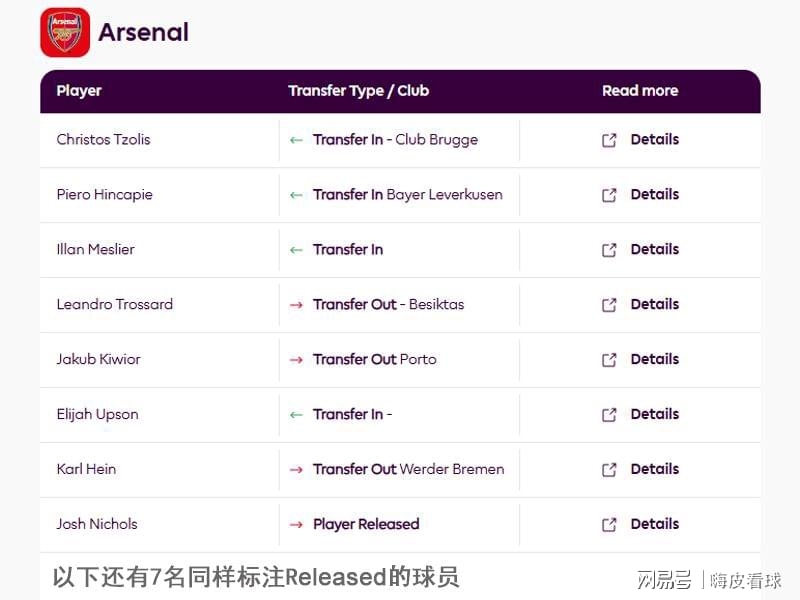Viewport: 800px width, 600px height.
Task: Open external link icon for Piero Hincapie
Action: click(609, 195)
